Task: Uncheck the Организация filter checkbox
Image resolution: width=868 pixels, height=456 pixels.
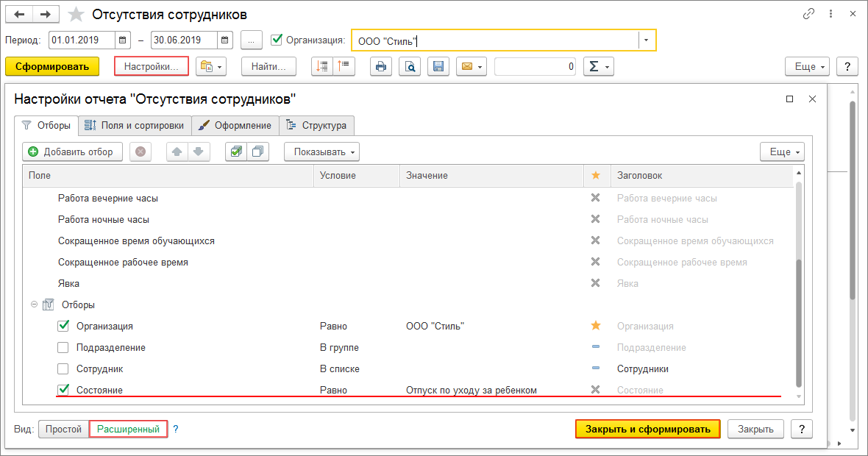Action: tap(63, 326)
